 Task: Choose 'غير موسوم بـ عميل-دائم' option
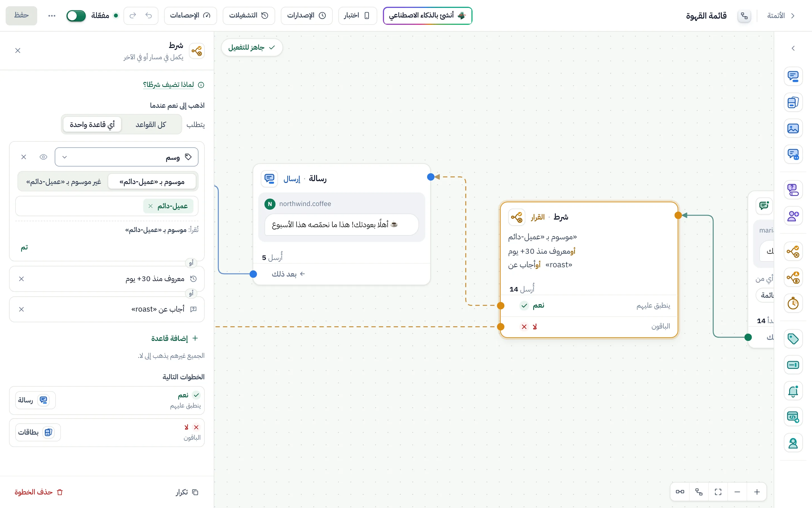63,182
